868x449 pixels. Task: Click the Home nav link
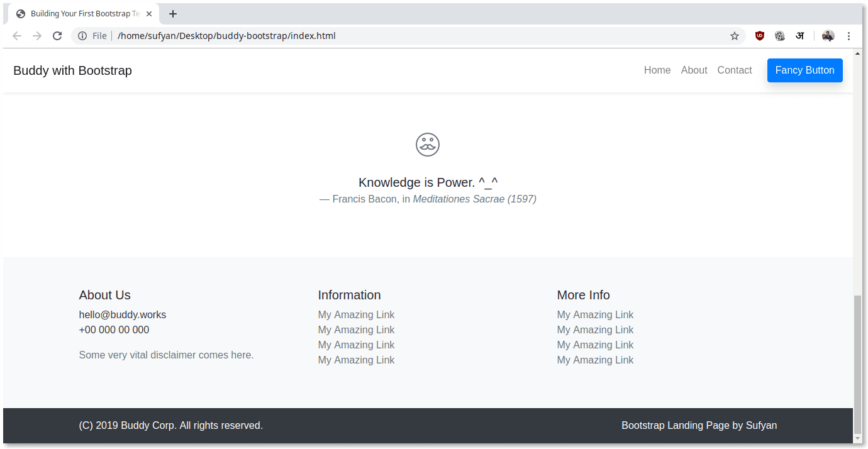[657, 70]
